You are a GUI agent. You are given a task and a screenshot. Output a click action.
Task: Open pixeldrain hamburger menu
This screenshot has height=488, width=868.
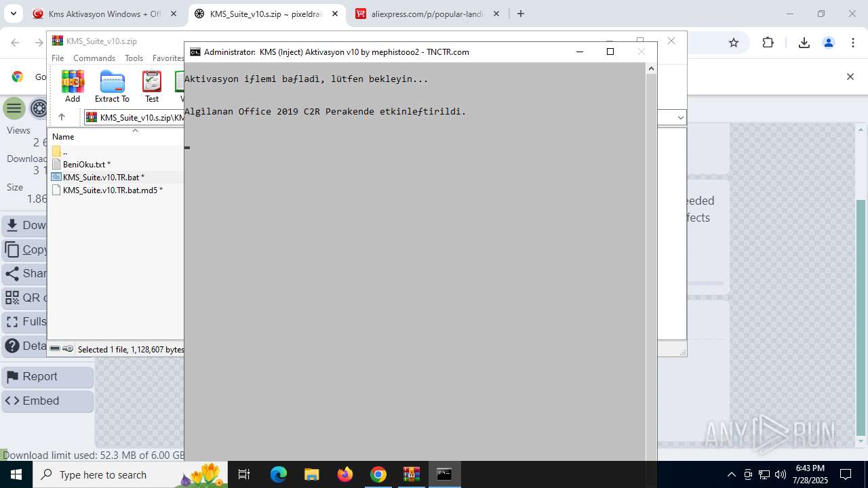click(14, 108)
